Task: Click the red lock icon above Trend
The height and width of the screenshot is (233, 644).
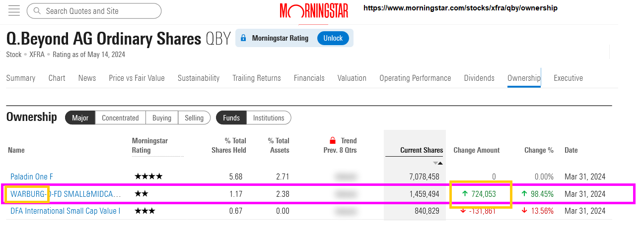Action: pyautogui.click(x=333, y=141)
